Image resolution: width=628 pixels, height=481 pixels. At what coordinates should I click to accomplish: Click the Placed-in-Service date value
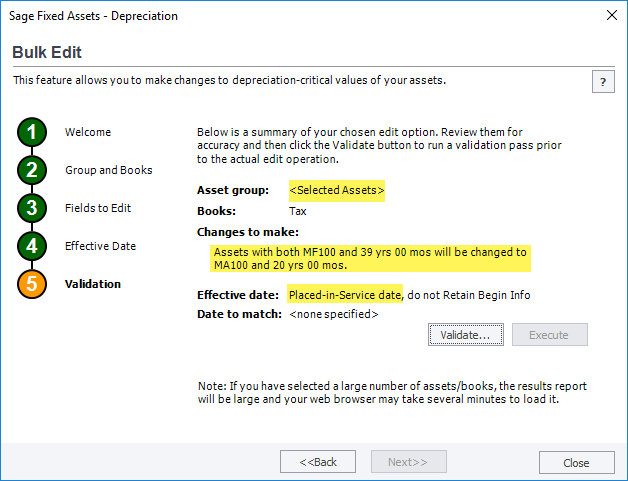pyautogui.click(x=345, y=295)
